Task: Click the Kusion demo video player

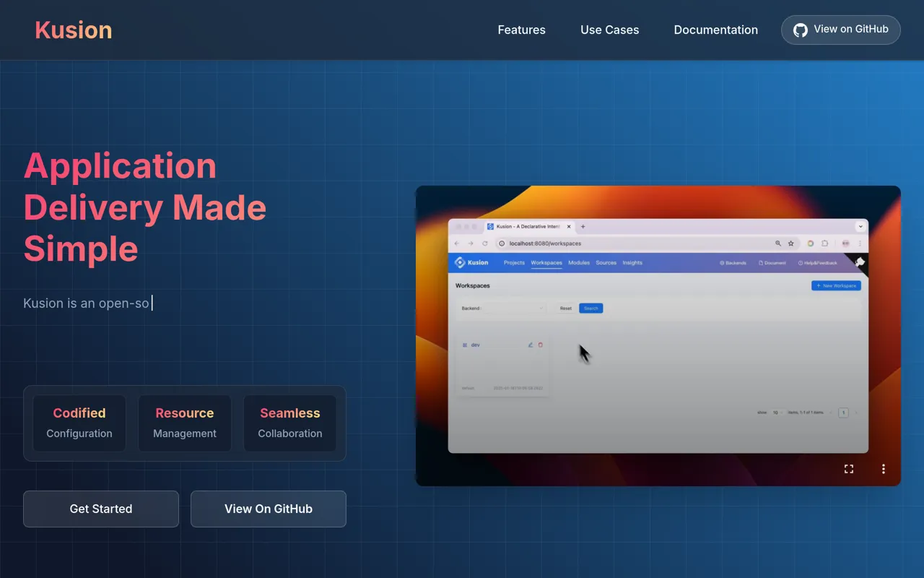Action: pyautogui.click(x=658, y=336)
